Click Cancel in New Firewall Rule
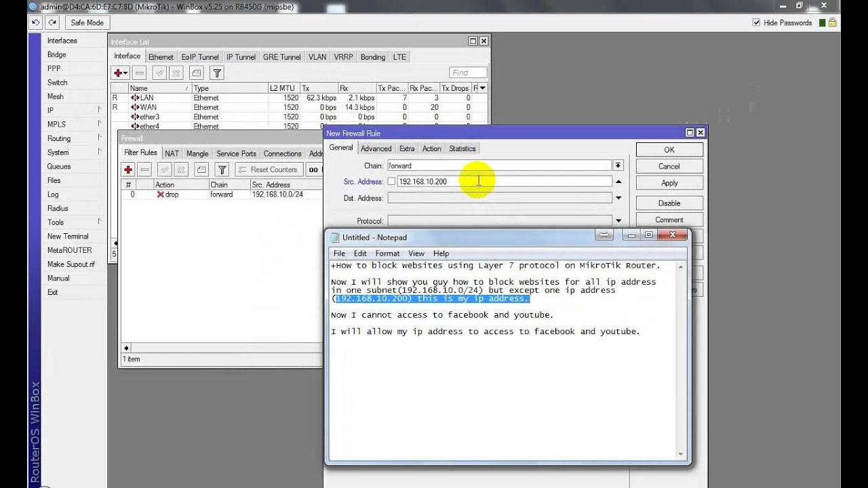This screenshot has width=868, height=488. point(669,166)
